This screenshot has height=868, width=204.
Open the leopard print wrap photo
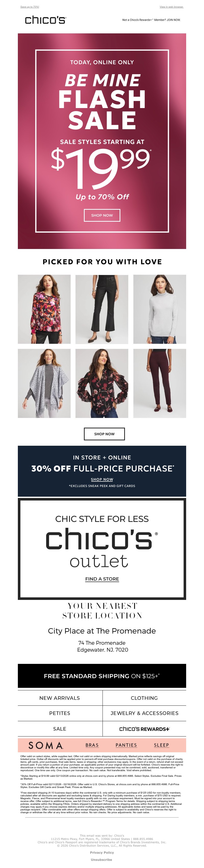pyautogui.click(x=44, y=384)
